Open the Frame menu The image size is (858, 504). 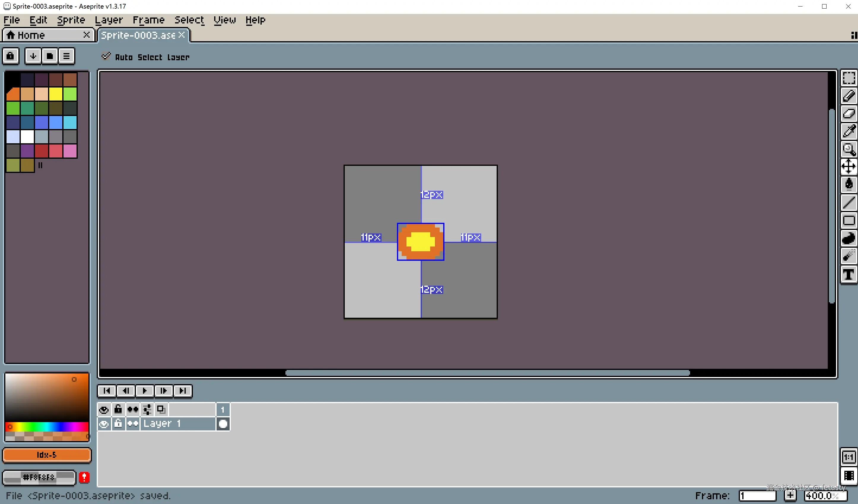[x=148, y=20]
